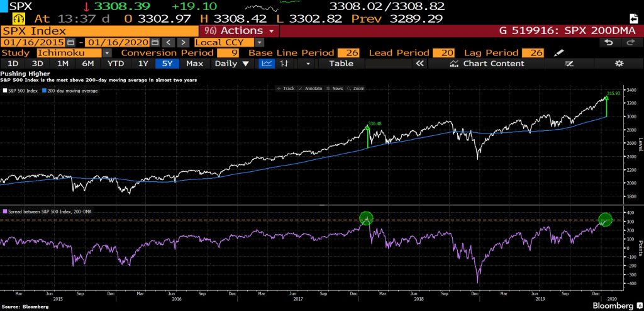Image resolution: width=644 pixels, height=311 pixels.
Task: Open the Ichimoku study dropdown arrow
Action: point(107,53)
